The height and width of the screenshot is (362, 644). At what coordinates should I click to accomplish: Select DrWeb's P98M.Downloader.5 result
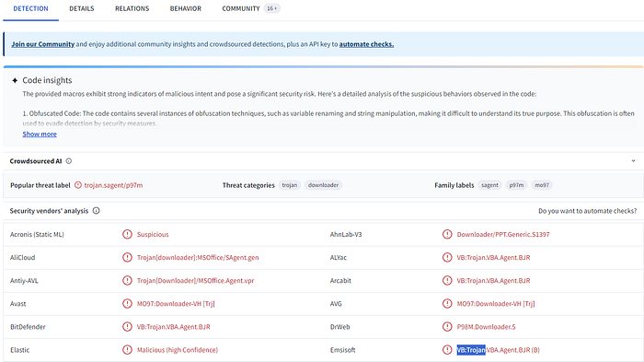486,327
